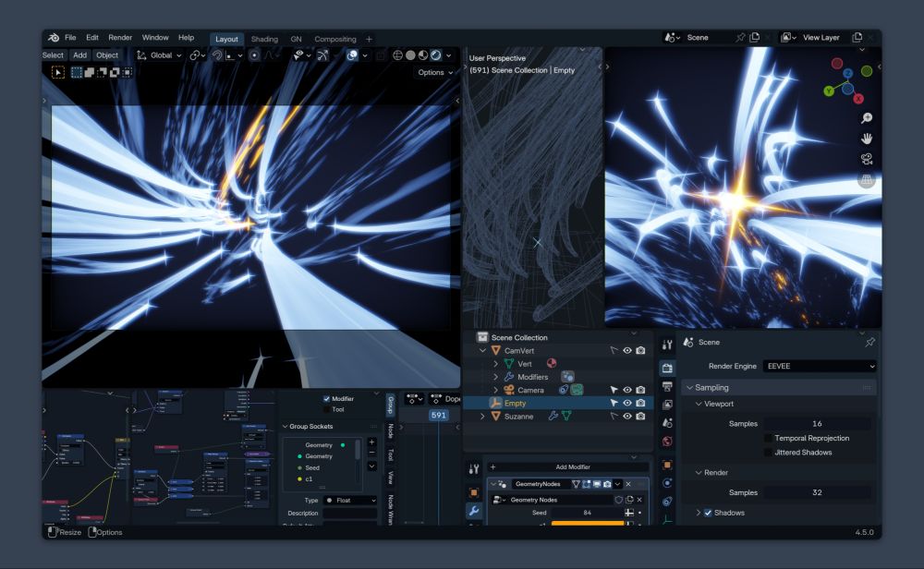This screenshot has width=924, height=569.
Task: Collapse the Sampling panel
Action: 689,388
